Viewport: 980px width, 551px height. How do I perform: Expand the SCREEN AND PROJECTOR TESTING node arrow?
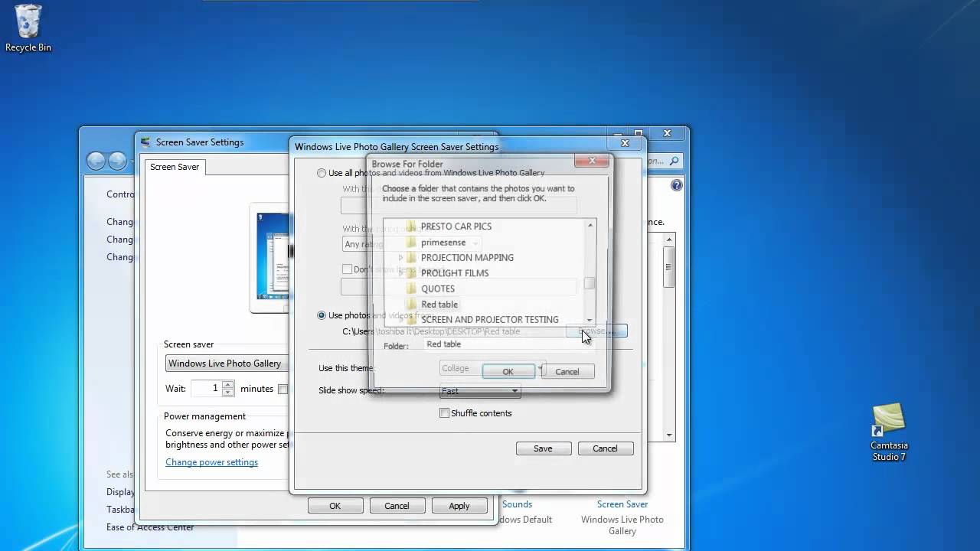click(400, 319)
